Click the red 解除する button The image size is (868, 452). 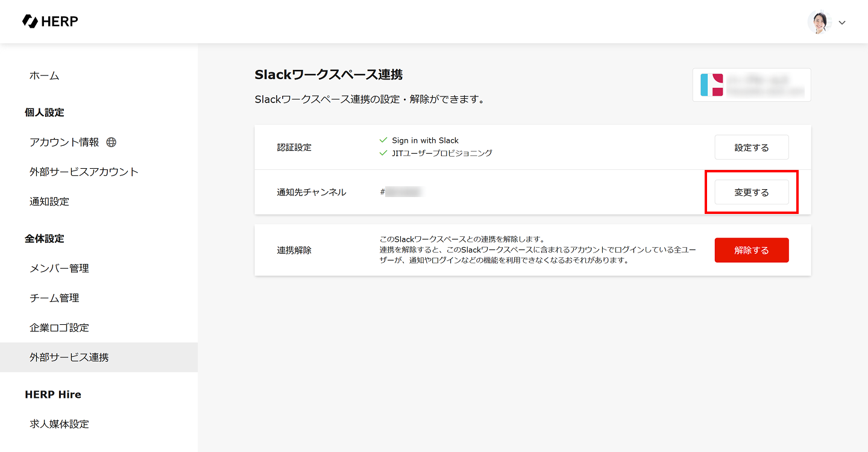coord(752,250)
